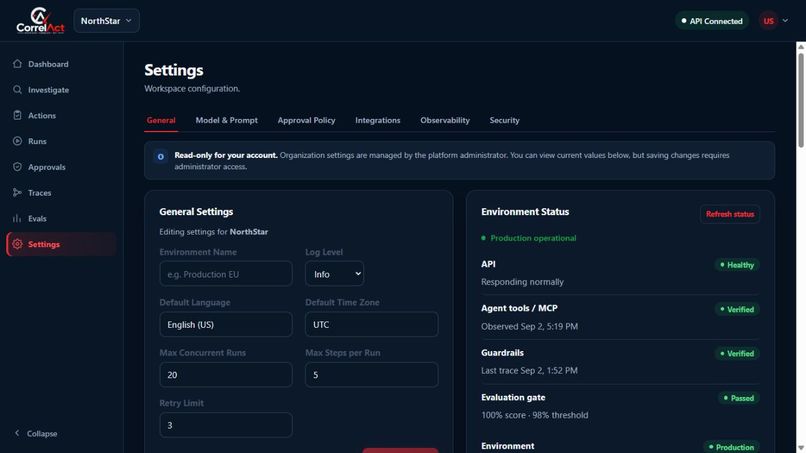Click the Max Concurrent Runs field

click(x=226, y=375)
